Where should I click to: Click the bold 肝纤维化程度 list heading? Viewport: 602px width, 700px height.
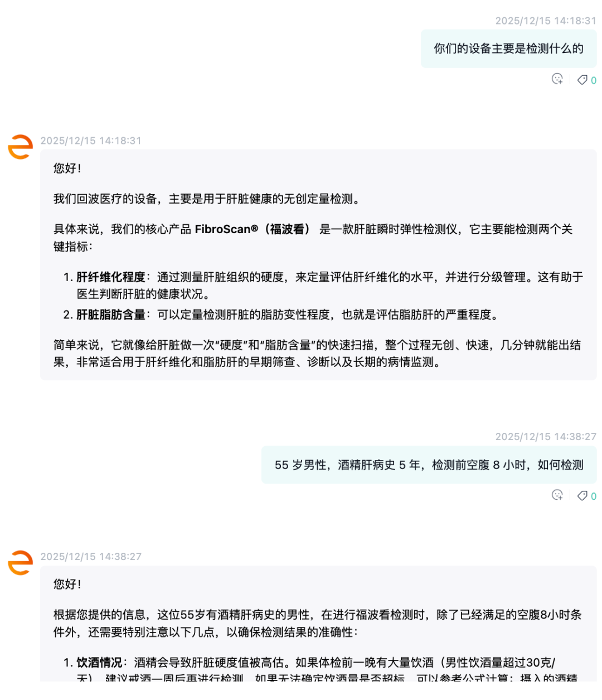[x=111, y=277]
